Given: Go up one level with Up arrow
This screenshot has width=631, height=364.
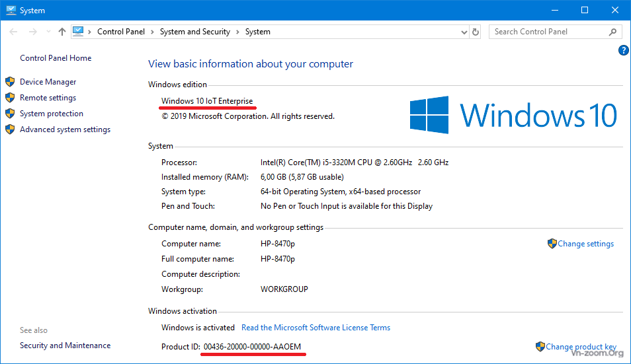Looking at the screenshot, I should point(62,32).
